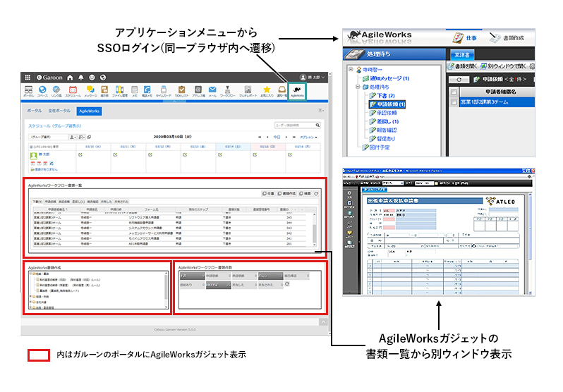
Task: Open the Garoon application grid menu
Action: pyautogui.click(x=28, y=78)
